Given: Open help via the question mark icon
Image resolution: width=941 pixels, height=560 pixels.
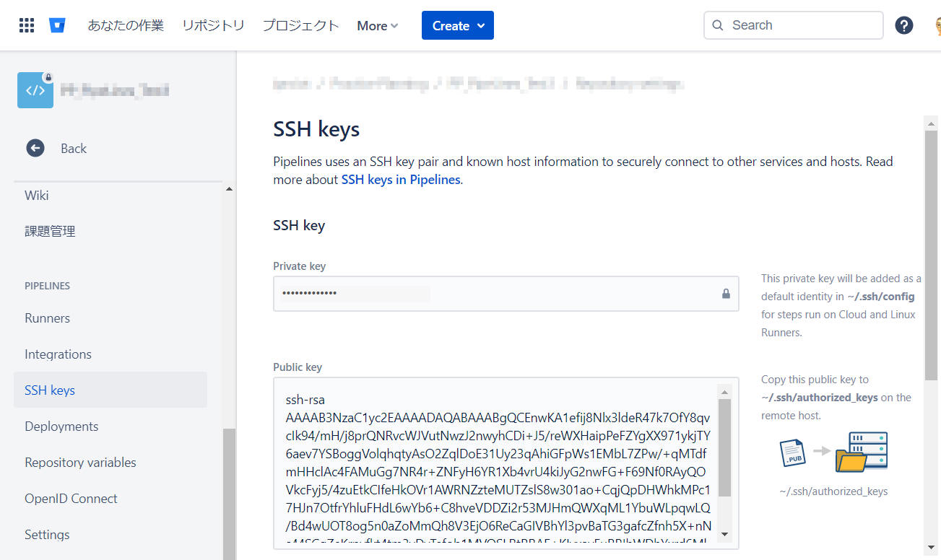Looking at the screenshot, I should [x=903, y=25].
